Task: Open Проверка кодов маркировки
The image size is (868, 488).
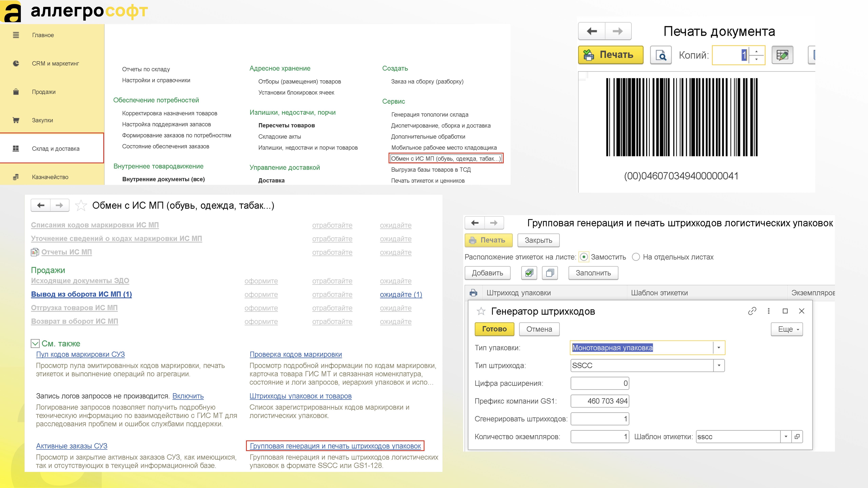Action: point(295,354)
